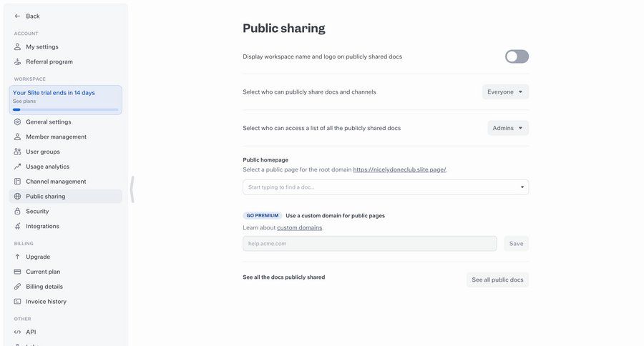Click the User groups icon
This screenshot has width=644, height=346.
point(18,152)
